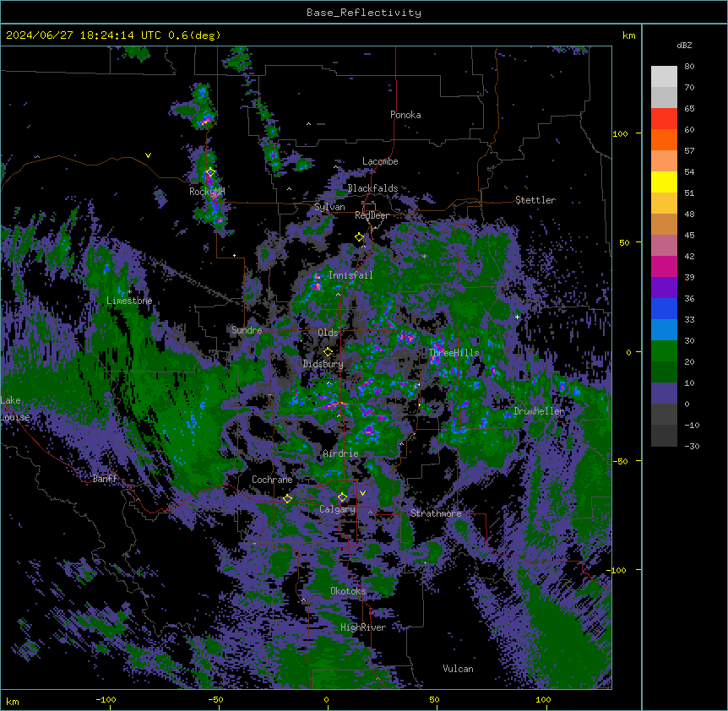Click the HighRiver town label
The height and width of the screenshot is (711, 728).
[x=363, y=627]
